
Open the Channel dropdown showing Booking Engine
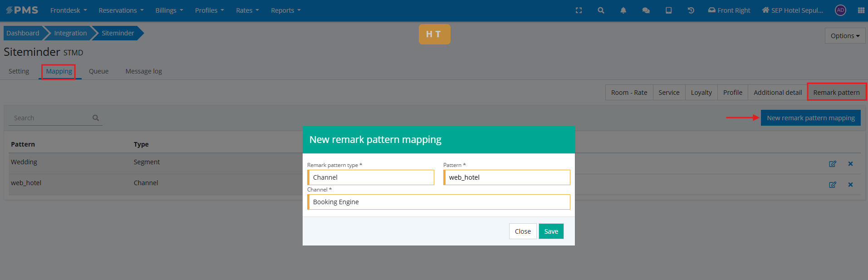tap(438, 202)
